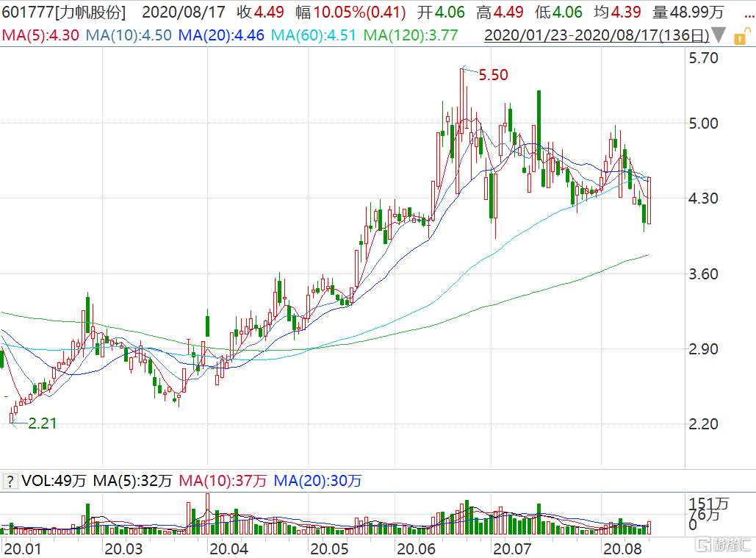756x558 pixels.
Task: Click the volume MA(5):32万 label
Action: point(132,481)
